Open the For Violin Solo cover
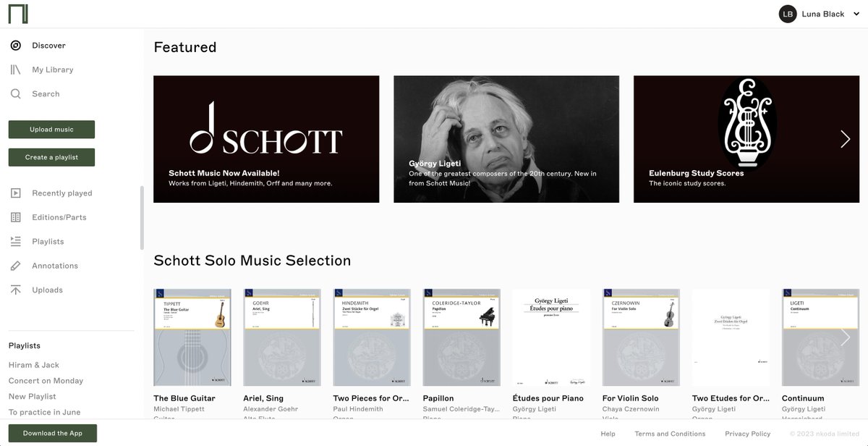 click(641, 337)
